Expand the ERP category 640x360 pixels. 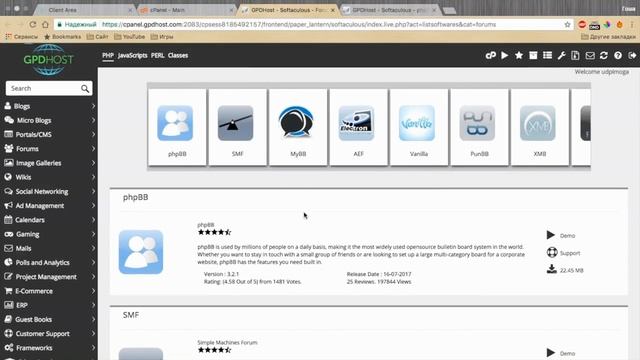point(49,305)
